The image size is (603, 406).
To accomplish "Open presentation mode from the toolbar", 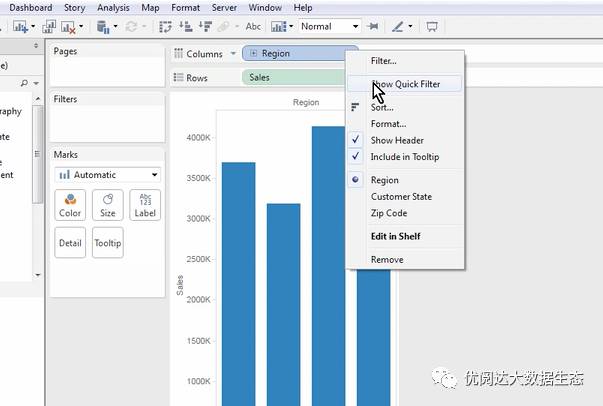I will click(432, 26).
